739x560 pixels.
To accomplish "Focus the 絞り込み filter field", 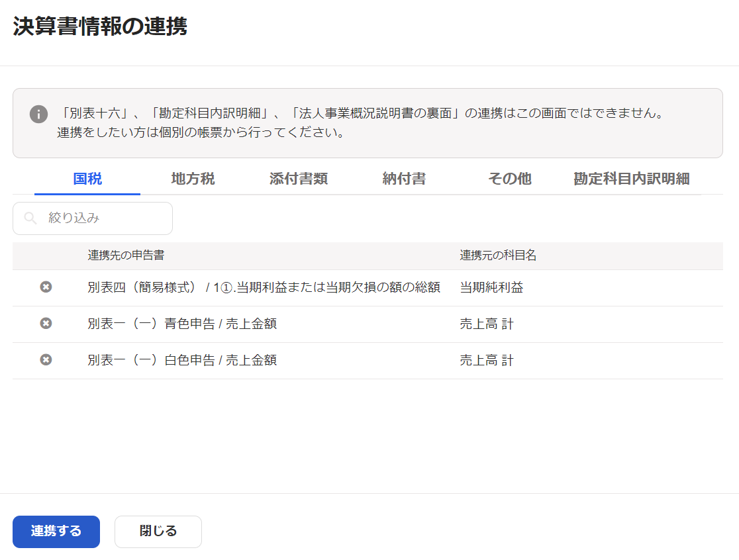I will pos(93,218).
